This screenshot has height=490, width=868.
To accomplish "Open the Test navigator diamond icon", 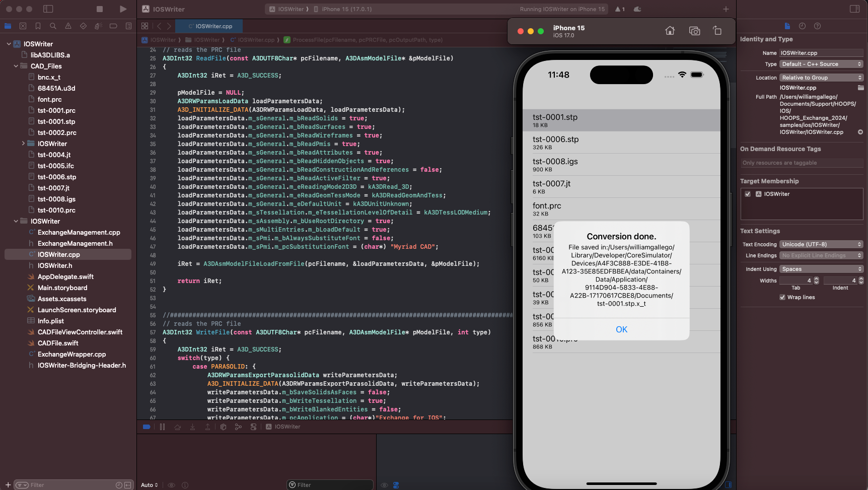I will (83, 26).
